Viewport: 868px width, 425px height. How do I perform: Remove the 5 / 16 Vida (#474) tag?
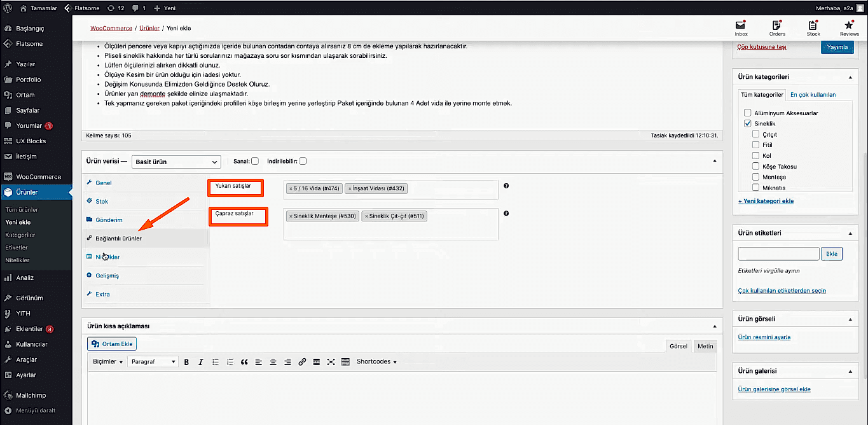291,188
